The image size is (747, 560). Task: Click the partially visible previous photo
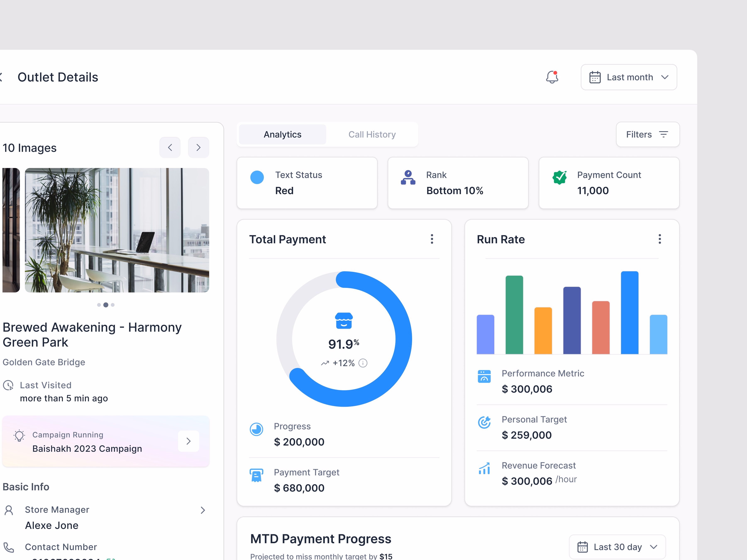coord(11,230)
